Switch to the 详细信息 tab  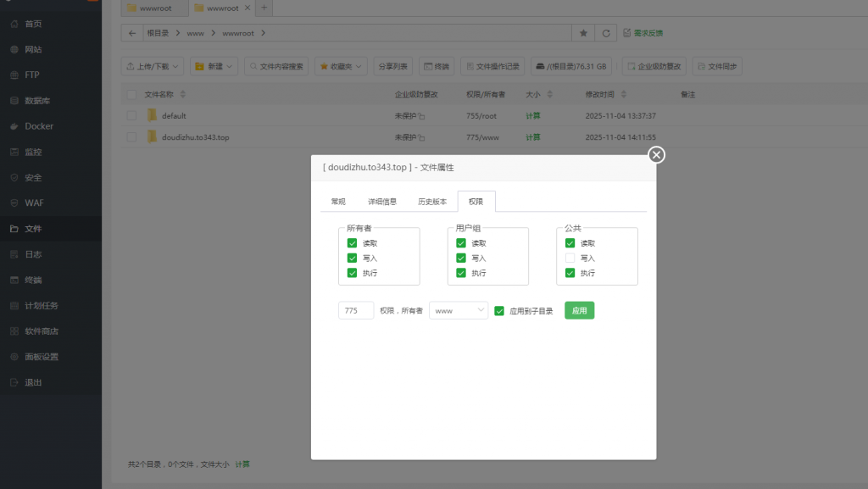pos(382,201)
